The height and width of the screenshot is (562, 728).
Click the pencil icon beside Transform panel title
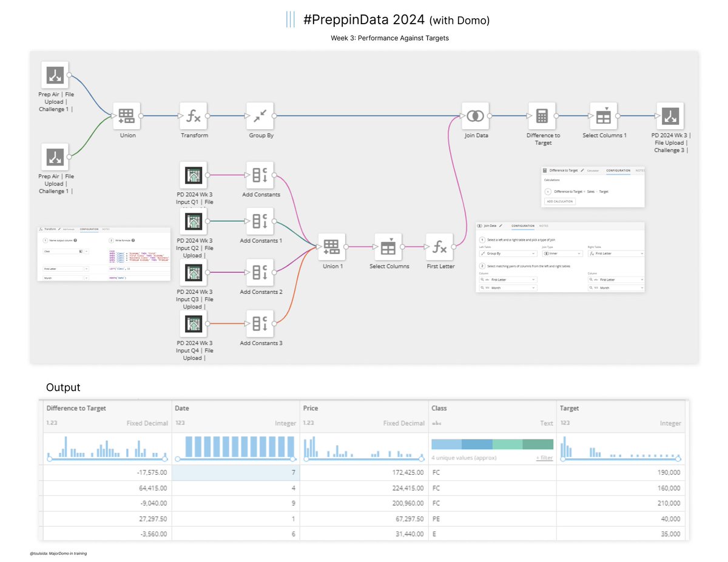[59, 229]
